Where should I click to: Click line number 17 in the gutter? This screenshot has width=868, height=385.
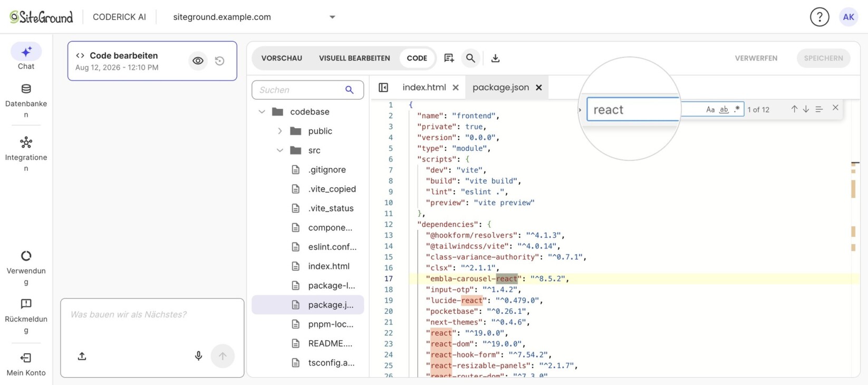[389, 278]
